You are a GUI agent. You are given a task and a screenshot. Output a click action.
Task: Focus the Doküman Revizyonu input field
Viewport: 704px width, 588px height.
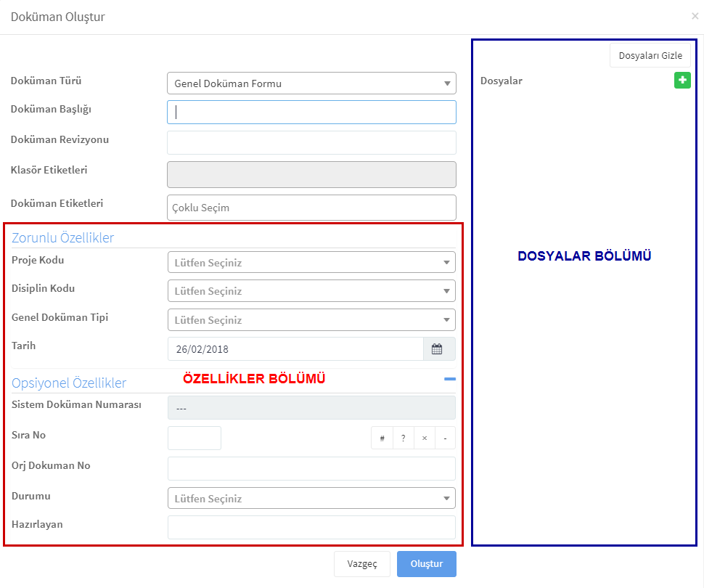pos(311,142)
